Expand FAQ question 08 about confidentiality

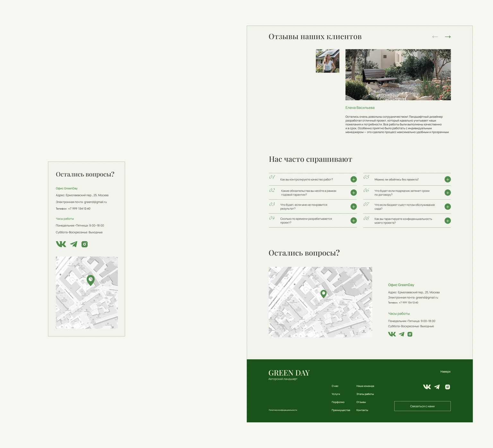click(447, 221)
